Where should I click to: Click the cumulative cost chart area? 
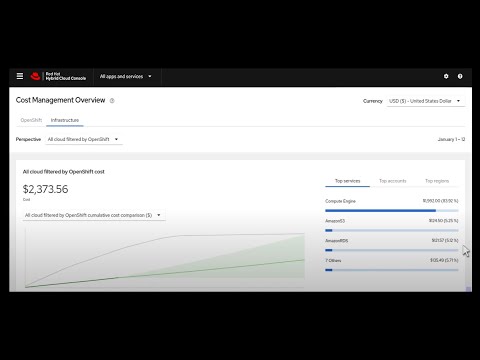click(165, 257)
